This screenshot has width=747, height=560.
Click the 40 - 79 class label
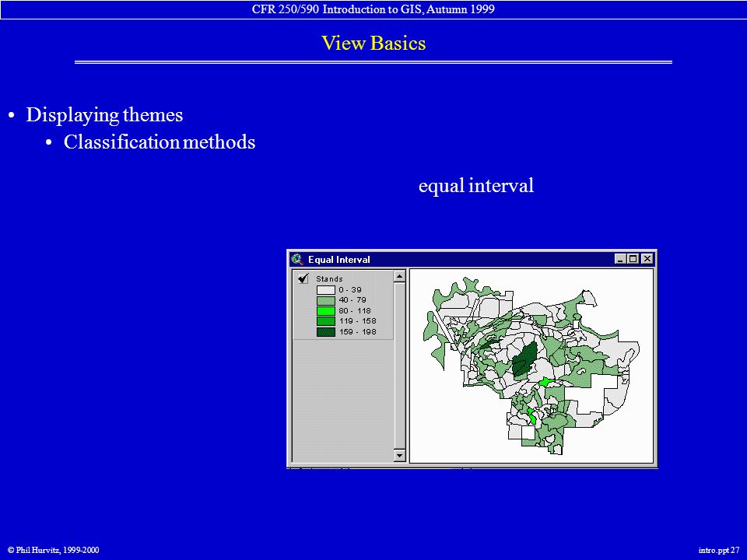(x=352, y=300)
